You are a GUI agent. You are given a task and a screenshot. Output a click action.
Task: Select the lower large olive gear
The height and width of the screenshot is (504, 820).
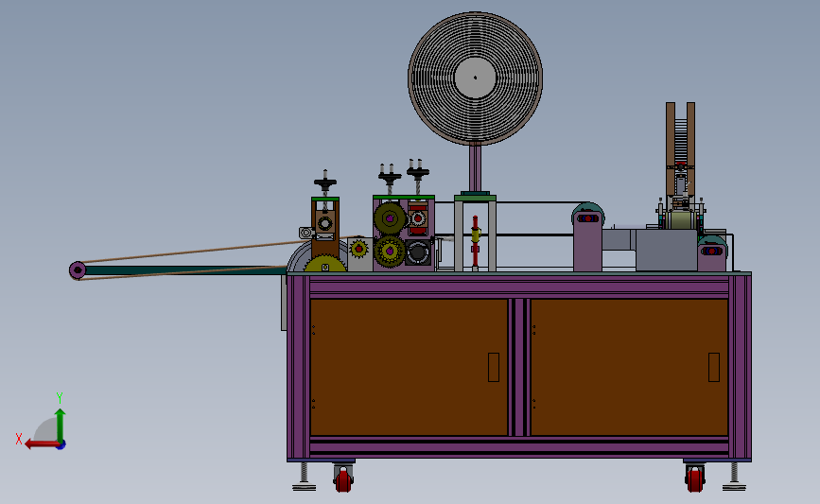tap(390, 252)
